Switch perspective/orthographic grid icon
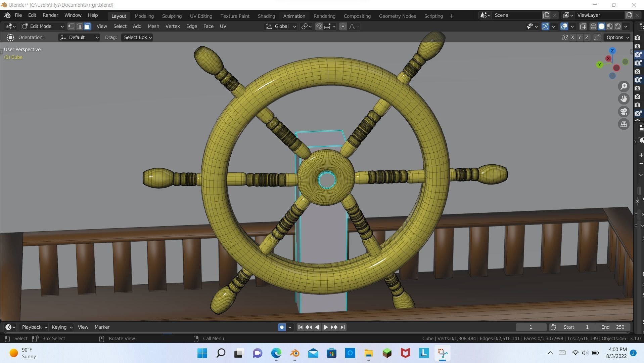Image resolution: width=644 pixels, height=363 pixels. point(624,124)
